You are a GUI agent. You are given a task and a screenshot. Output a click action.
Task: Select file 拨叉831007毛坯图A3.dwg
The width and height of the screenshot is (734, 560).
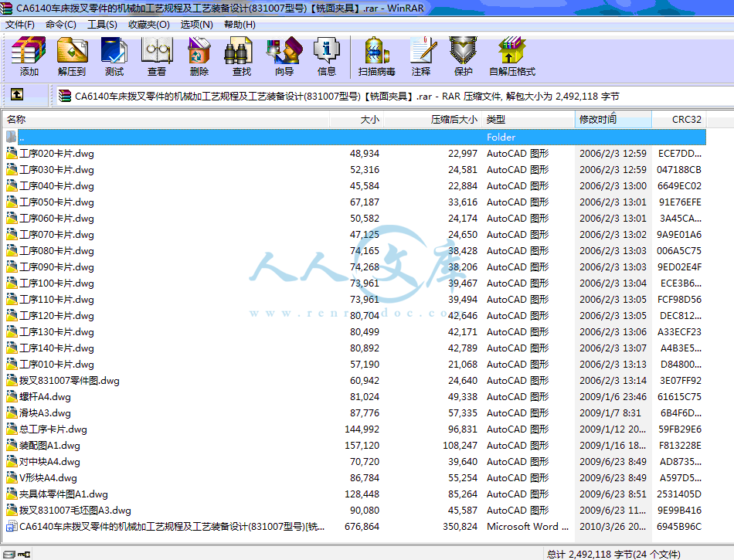point(76,510)
